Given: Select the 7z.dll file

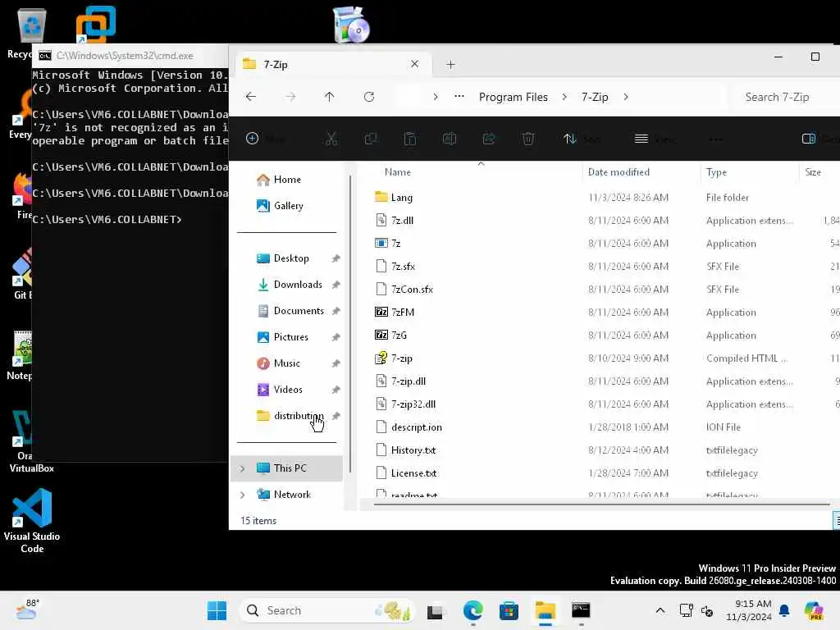Looking at the screenshot, I should 402,221.
